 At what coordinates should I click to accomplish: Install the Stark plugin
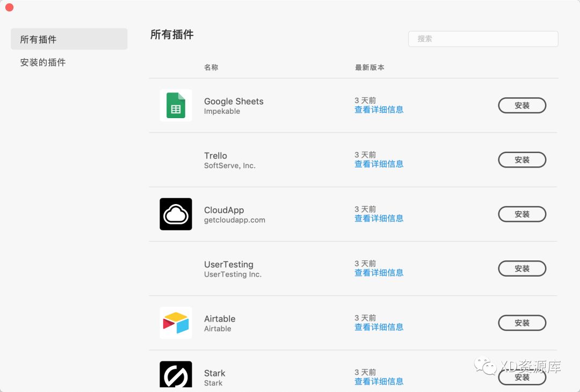click(522, 377)
